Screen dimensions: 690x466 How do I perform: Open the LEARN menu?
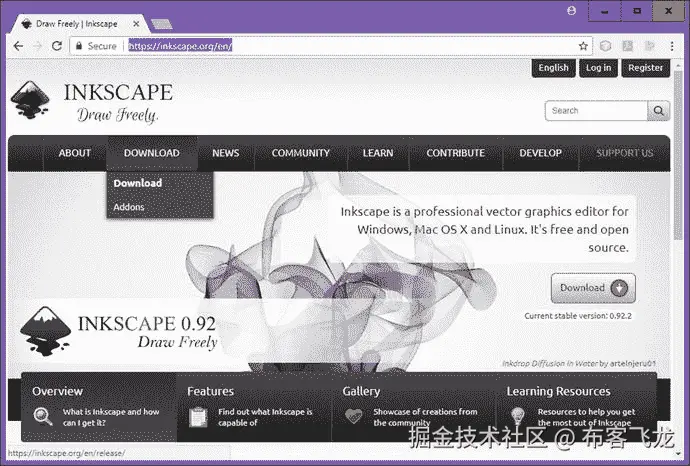[x=378, y=153]
